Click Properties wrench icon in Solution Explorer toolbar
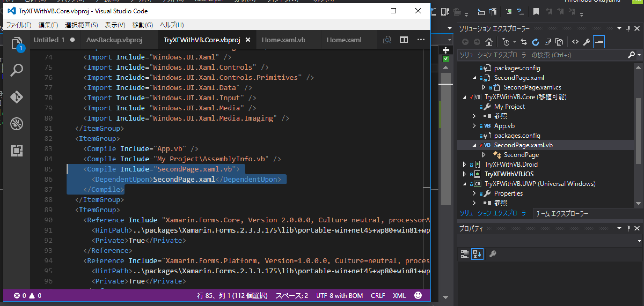Image resolution: width=644 pixels, height=306 pixels. coord(587,42)
